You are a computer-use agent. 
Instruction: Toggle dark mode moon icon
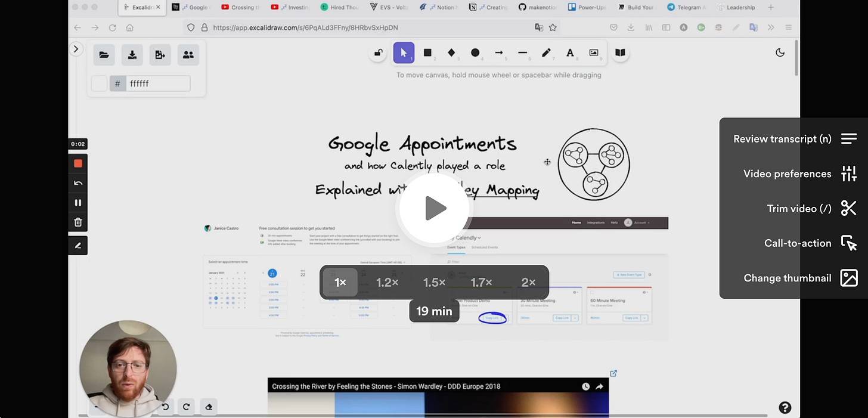pos(780,52)
